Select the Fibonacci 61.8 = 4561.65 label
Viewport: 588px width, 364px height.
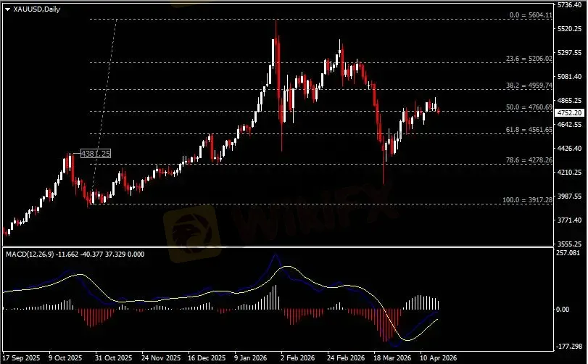tap(529, 129)
